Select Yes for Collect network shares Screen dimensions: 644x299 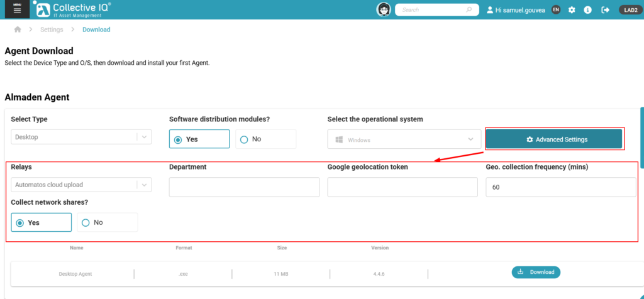pos(41,222)
